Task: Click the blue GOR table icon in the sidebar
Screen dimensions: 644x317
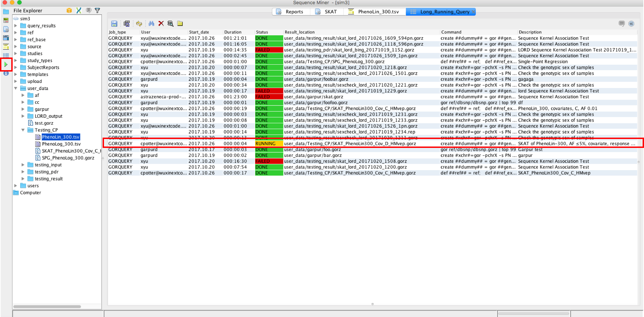Action: (x=6, y=38)
